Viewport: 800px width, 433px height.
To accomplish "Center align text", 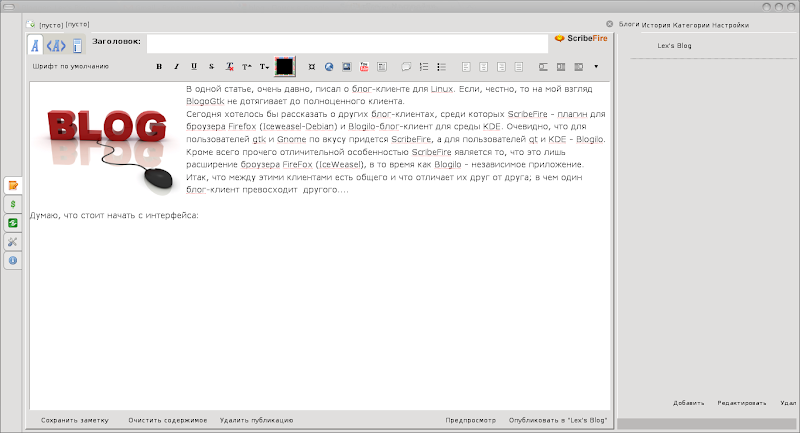I will click(484, 67).
